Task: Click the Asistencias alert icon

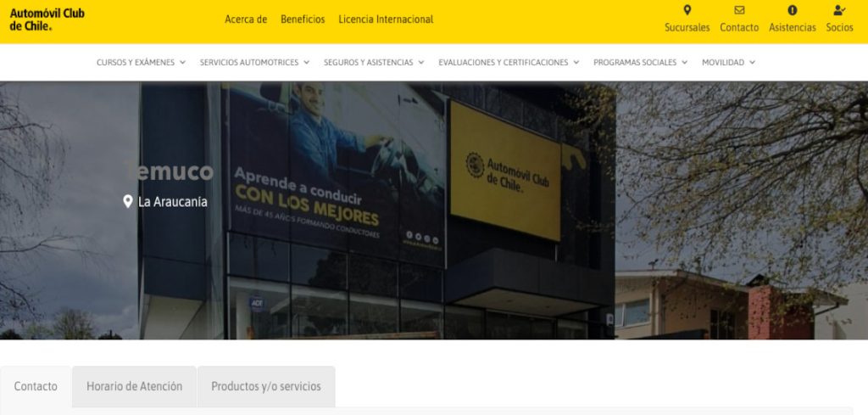Action: pos(793,10)
